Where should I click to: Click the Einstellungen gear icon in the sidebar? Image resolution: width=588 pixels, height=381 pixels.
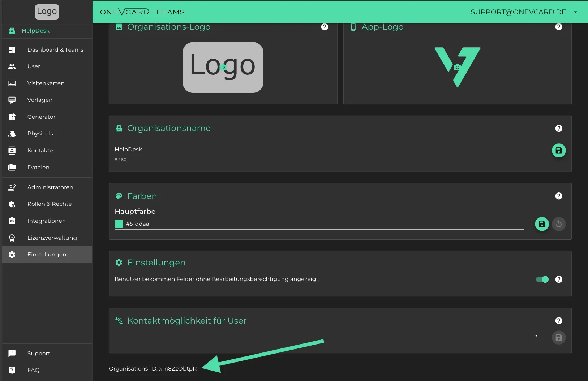pyautogui.click(x=12, y=255)
